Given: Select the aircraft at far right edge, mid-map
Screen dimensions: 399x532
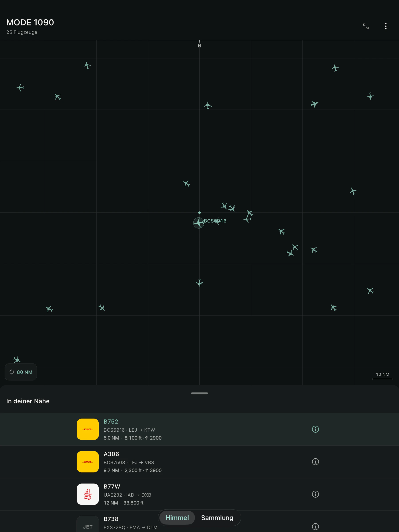Looking at the screenshot, I should pos(353,192).
